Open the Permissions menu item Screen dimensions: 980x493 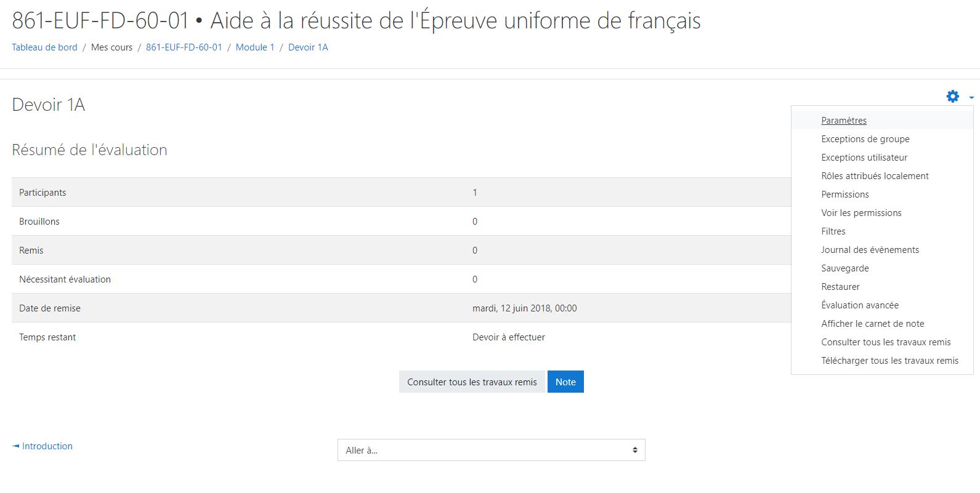click(x=844, y=194)
